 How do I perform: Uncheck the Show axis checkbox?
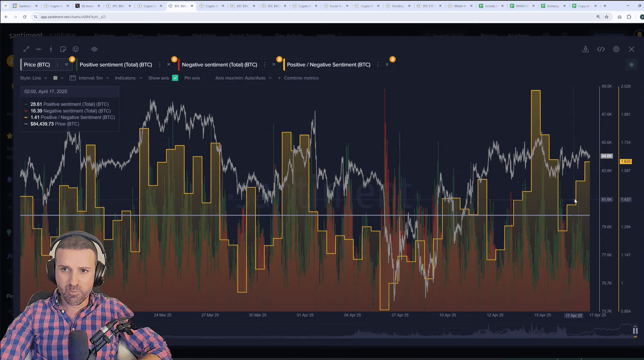[x=175, y=78]
